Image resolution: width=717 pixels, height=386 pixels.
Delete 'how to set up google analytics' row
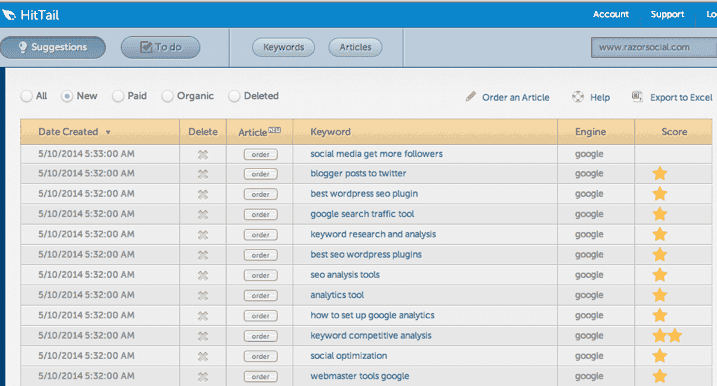coord(203,316)
